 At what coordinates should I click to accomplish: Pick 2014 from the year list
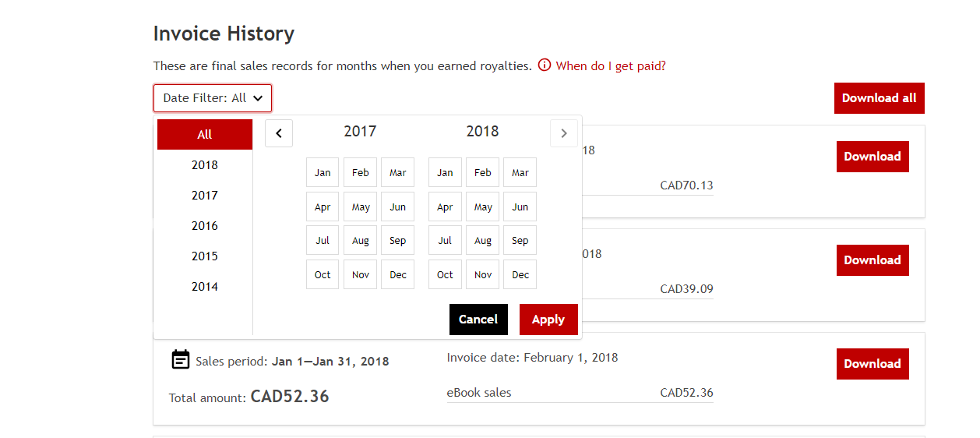point(205,286)
